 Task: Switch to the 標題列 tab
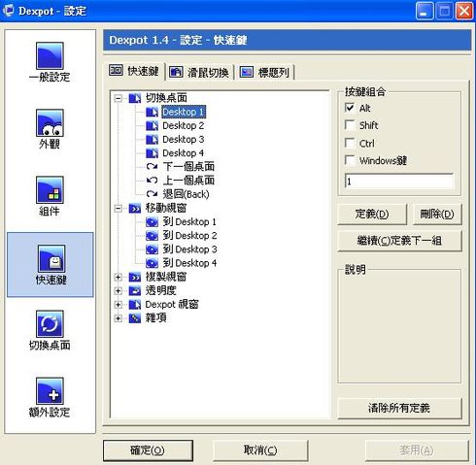click(266, 72)
